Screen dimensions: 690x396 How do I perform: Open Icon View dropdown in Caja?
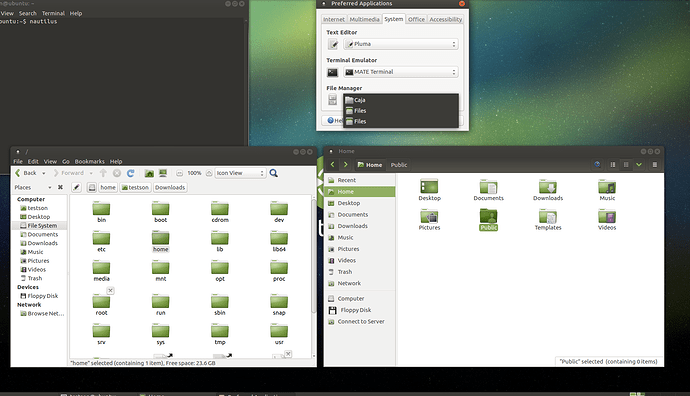(x=240, y=173)
